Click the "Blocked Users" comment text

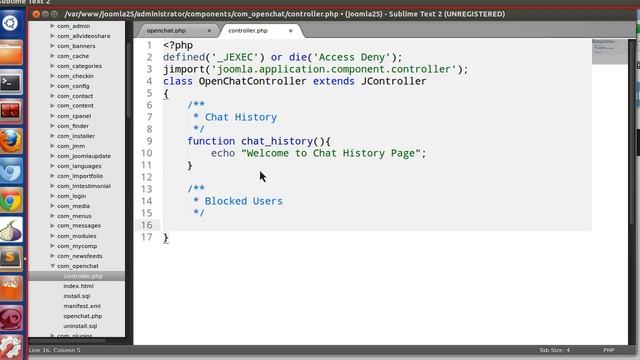[243, 201]
